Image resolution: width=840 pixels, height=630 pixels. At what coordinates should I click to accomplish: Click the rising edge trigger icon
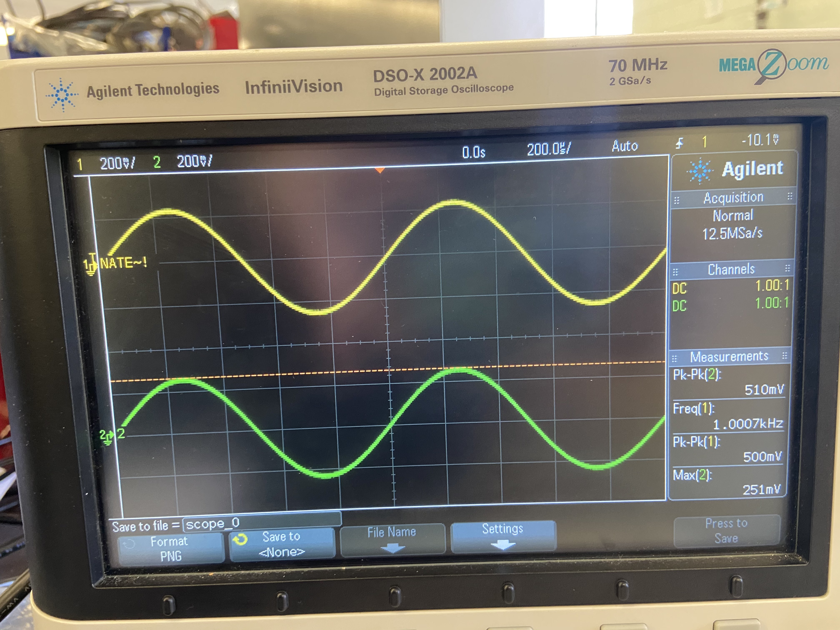point(679,143)
